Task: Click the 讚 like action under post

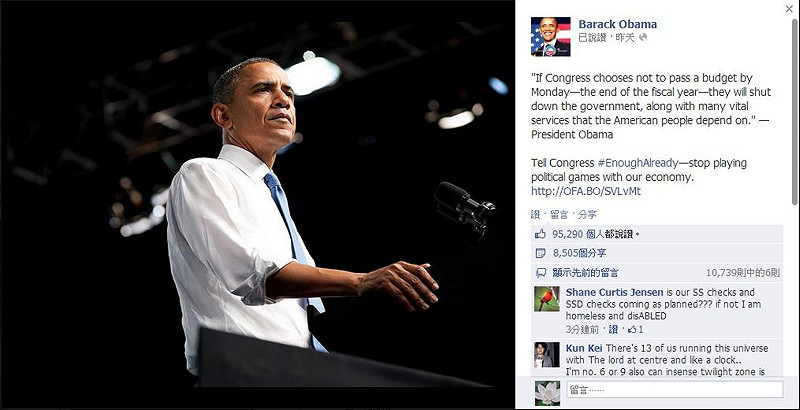Action: pos(535,215)
